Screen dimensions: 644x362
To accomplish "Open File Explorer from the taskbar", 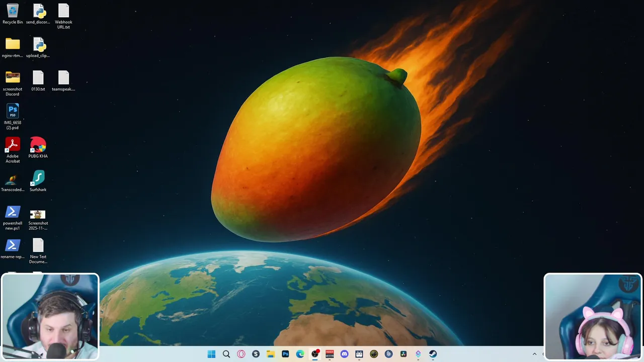I will [x=270, y=354].
